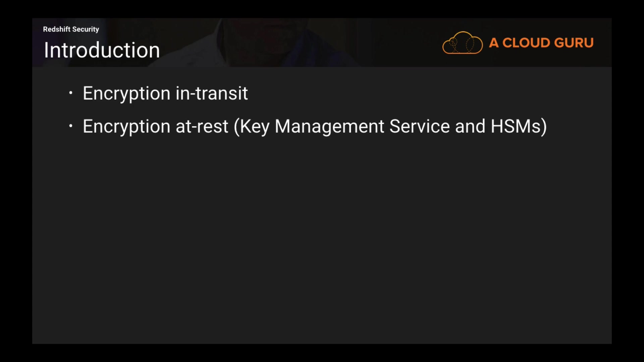Click the Introduction slide heading
The image size is (644, 362).
[102, 50]
